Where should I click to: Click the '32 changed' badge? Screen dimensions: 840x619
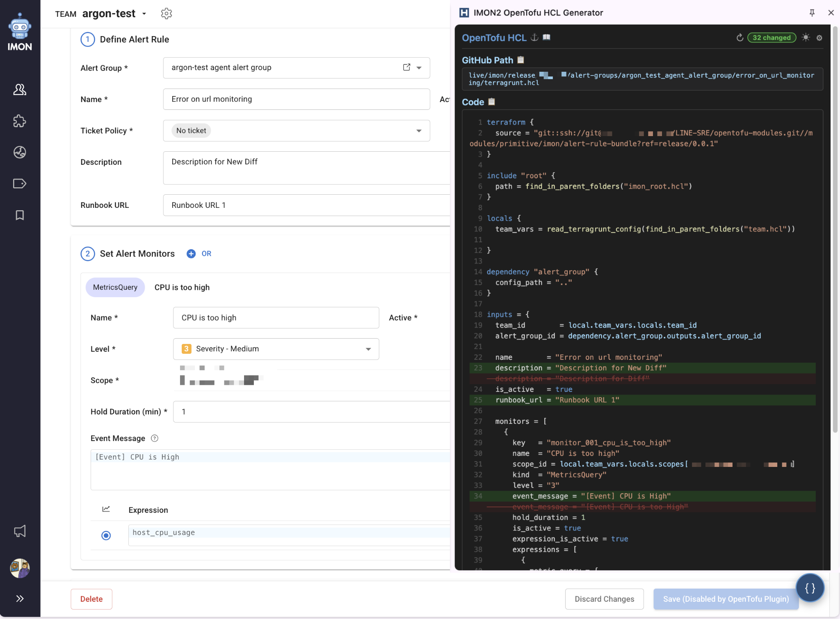[772, 38]
